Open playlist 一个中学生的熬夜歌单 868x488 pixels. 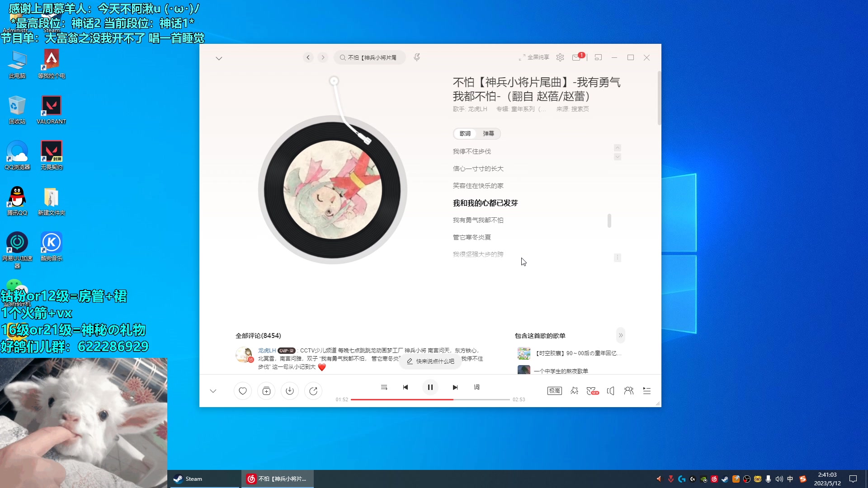click(553, 371)
